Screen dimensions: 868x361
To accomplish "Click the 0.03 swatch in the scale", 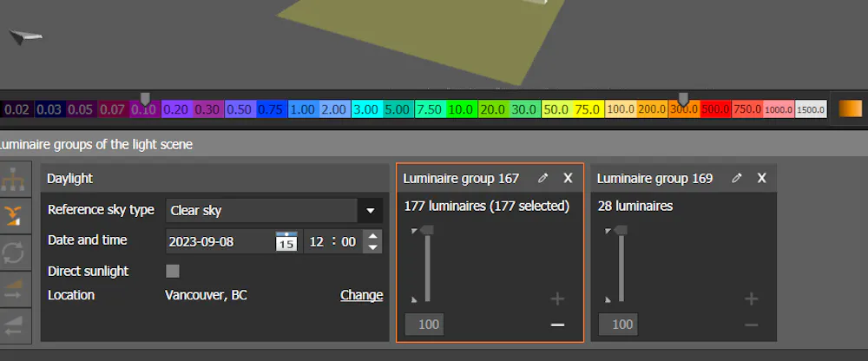I will [49, 109].
